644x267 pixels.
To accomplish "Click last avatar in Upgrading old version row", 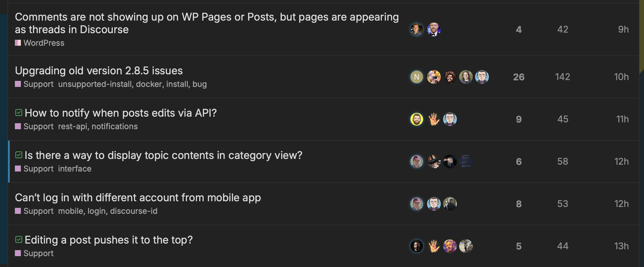I will (x=482, y=77).
